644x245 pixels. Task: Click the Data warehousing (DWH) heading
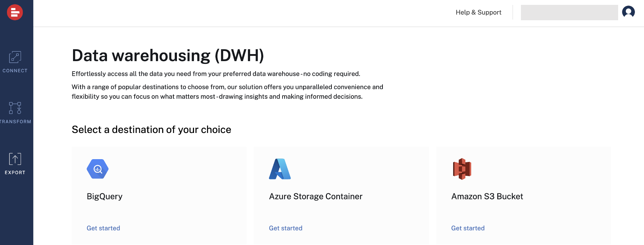(168, 55)
